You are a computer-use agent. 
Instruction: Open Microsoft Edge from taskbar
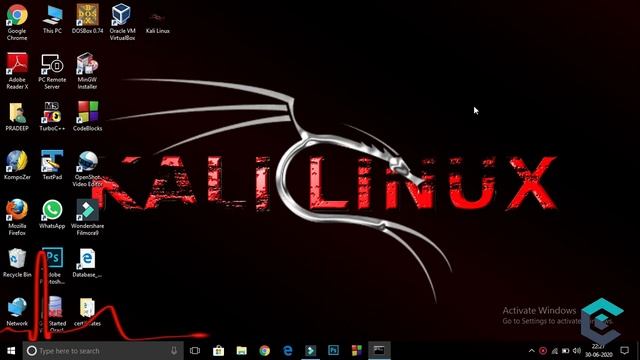pos(288,351)
